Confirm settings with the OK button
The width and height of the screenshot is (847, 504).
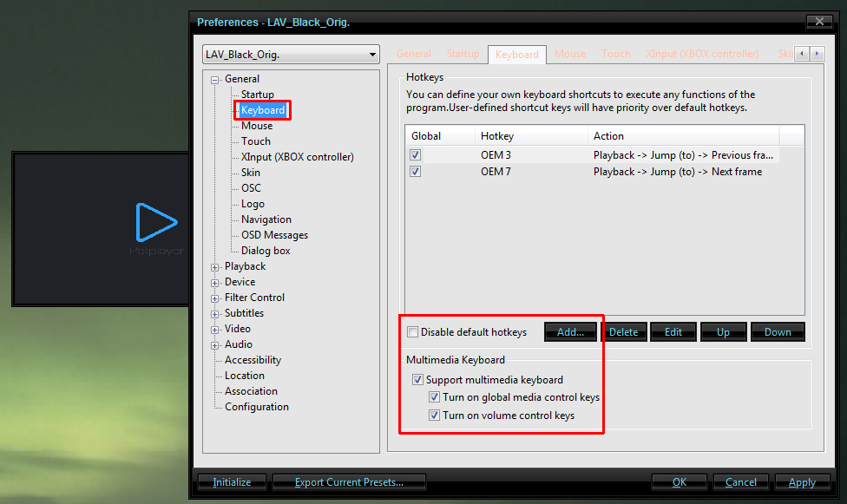coord(679,482)
